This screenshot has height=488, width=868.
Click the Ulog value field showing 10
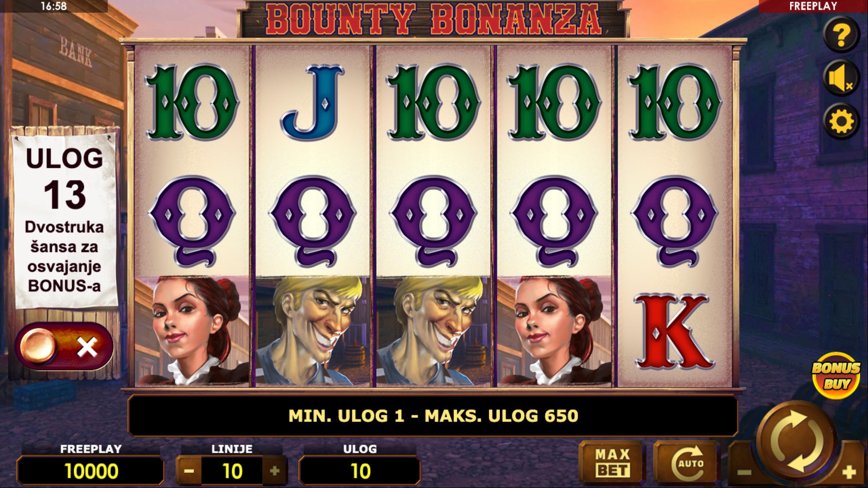pyautogui.click(x=359, y=471)
